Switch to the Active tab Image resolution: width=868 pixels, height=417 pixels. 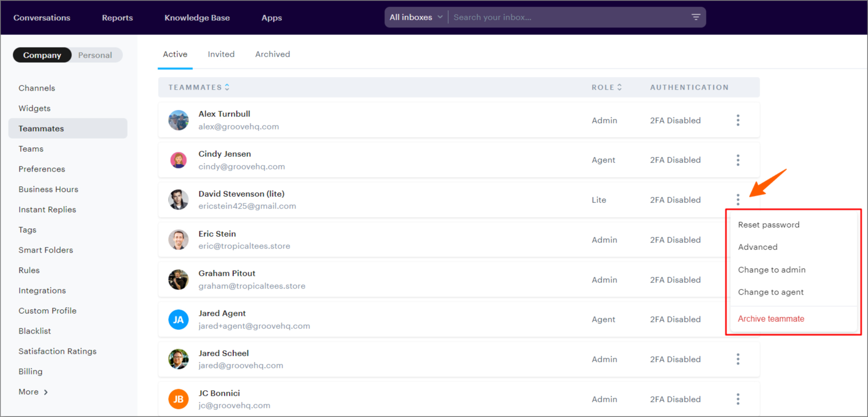coord(175,54)
